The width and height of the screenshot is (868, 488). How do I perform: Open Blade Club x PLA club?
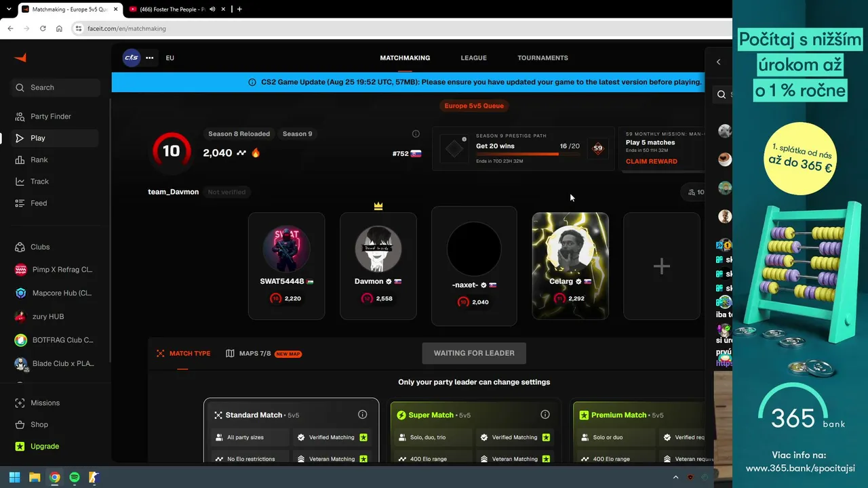pyautogui.click(x=56, y=364)
